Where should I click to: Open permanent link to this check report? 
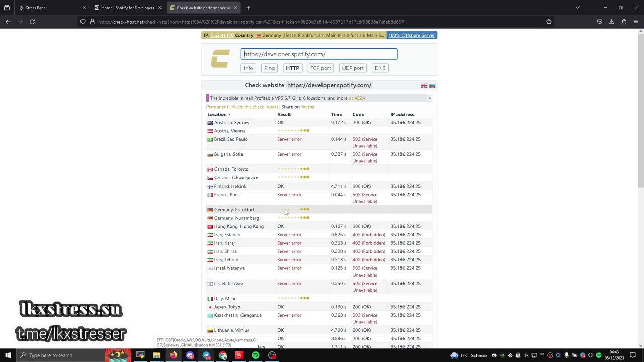(242, 107)
